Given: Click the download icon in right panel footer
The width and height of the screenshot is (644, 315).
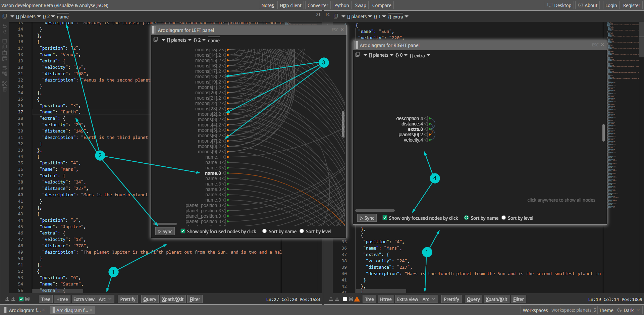Looking at the screenshot, I should pyautogui.click(x=337, y=299).
